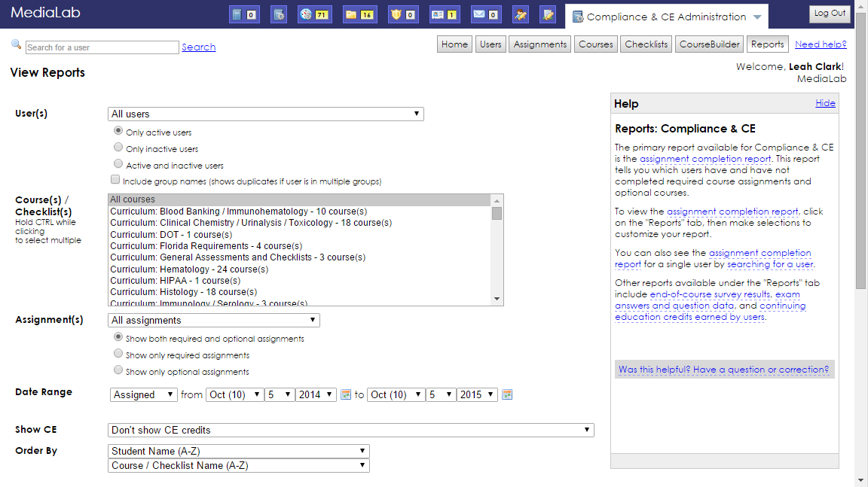Open the from-year 2014 dropdown

[x=316, y=394]
